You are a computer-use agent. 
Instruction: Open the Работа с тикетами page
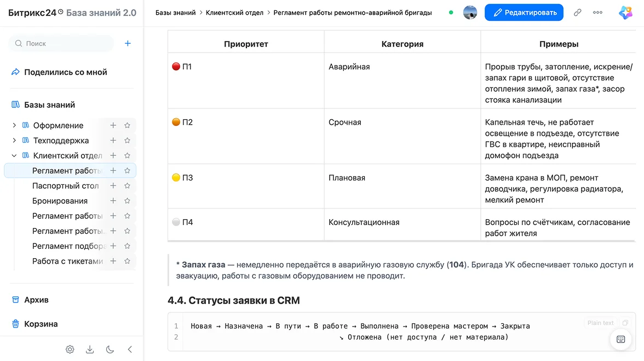click(x=67, y=261)
